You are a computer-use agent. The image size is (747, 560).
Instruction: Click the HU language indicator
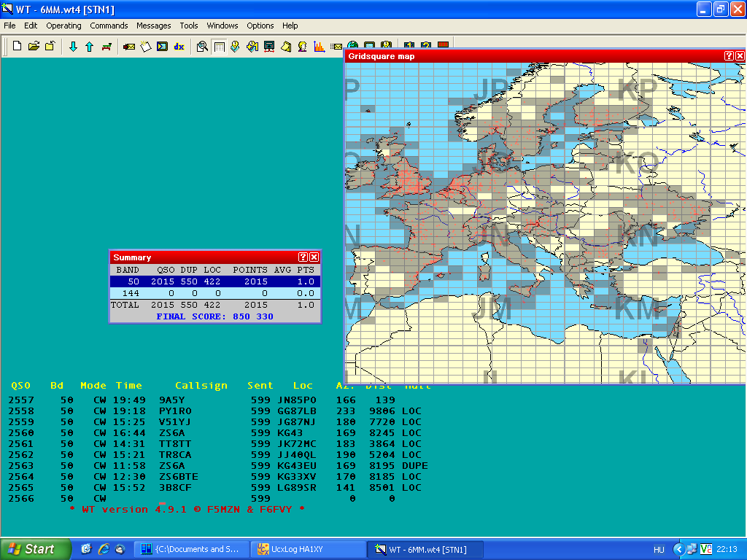659,550
